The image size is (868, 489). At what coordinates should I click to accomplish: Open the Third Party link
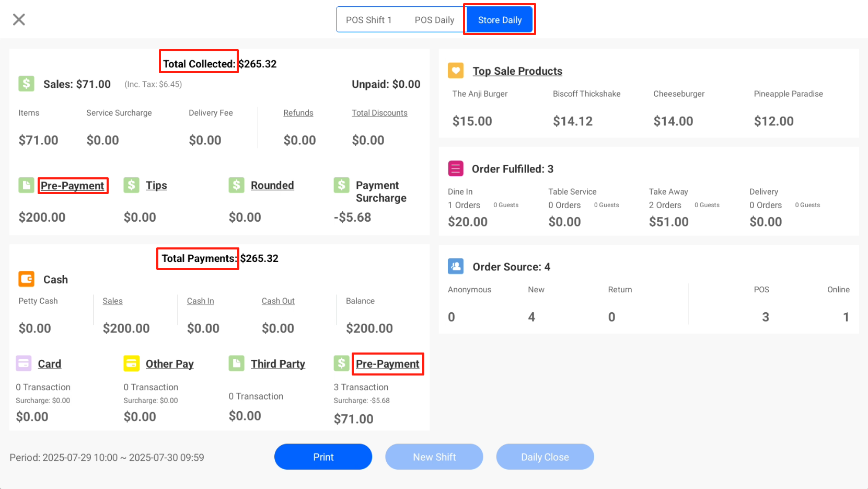click(x=278, y=364)
